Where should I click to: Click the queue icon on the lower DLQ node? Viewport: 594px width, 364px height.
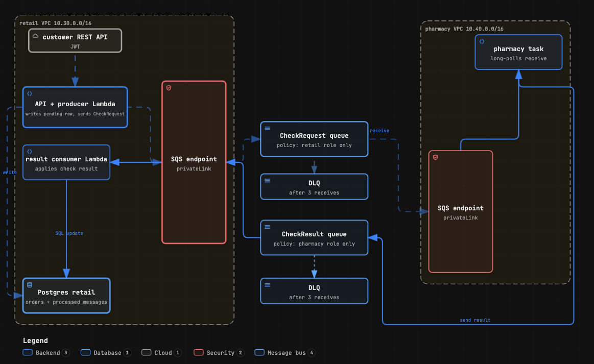pos(268,285)
